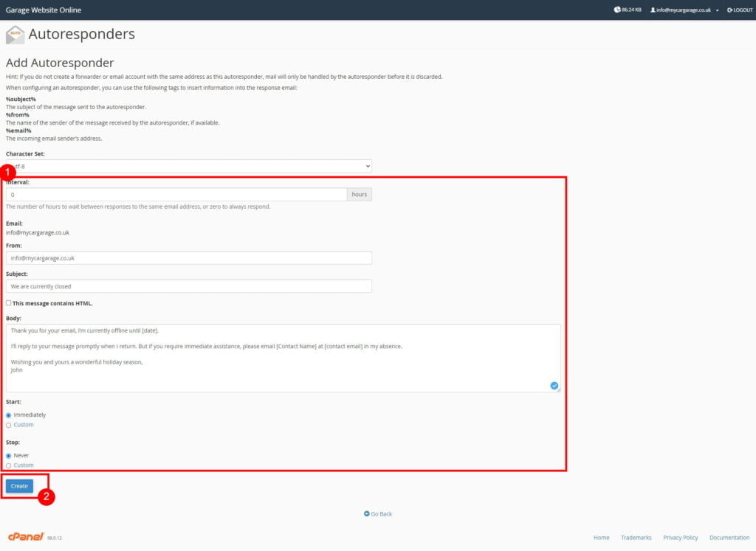Open the Documentation footer link
The width and height of the screenshot is (756, 551).
pos(729,537)
